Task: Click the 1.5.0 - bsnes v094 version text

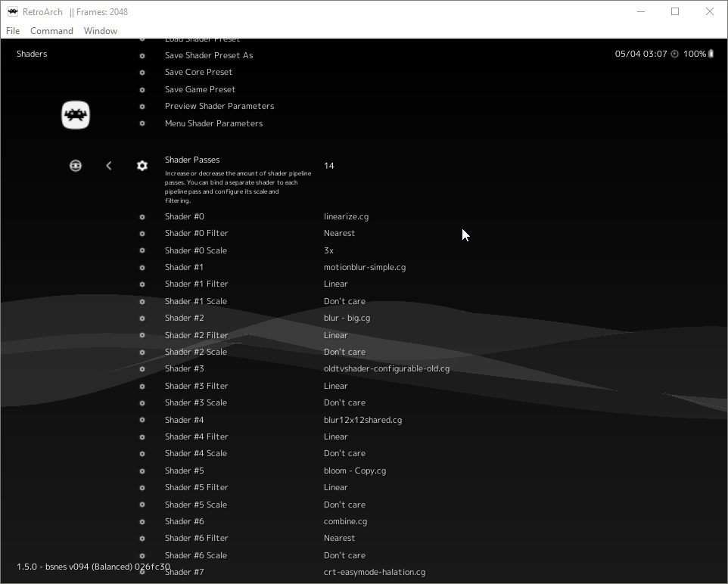Action: [x=93, y=567]
